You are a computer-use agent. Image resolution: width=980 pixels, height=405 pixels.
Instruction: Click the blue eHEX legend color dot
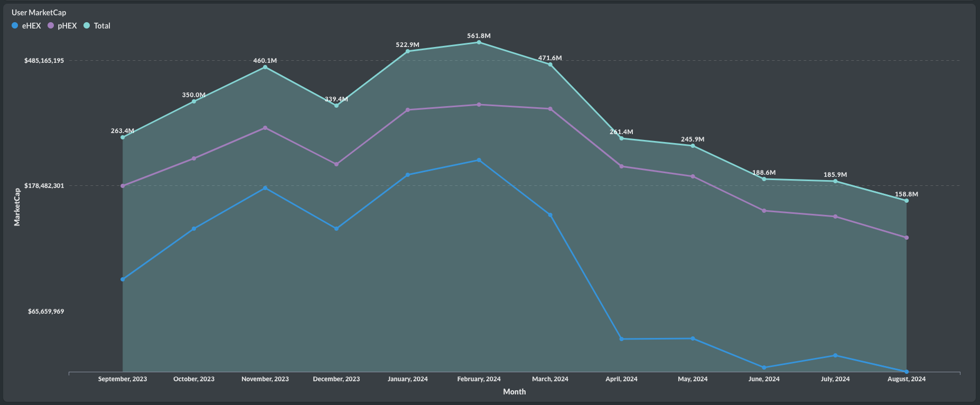point(15,25)
